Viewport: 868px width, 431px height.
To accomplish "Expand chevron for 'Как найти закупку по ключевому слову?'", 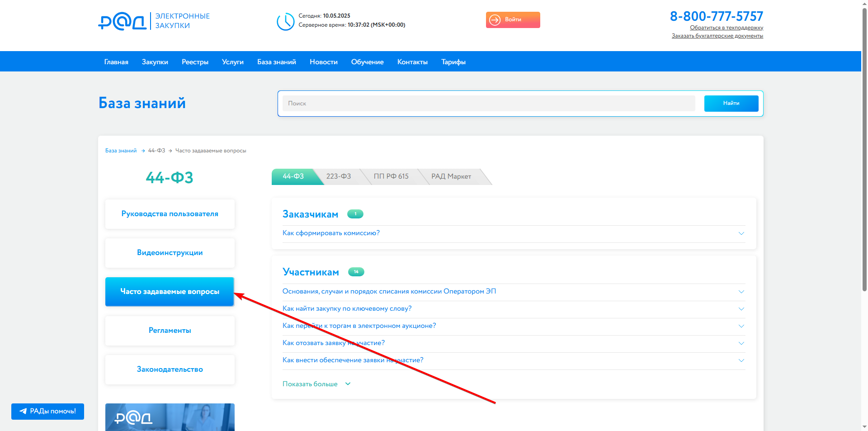I will tap(741, 309).
